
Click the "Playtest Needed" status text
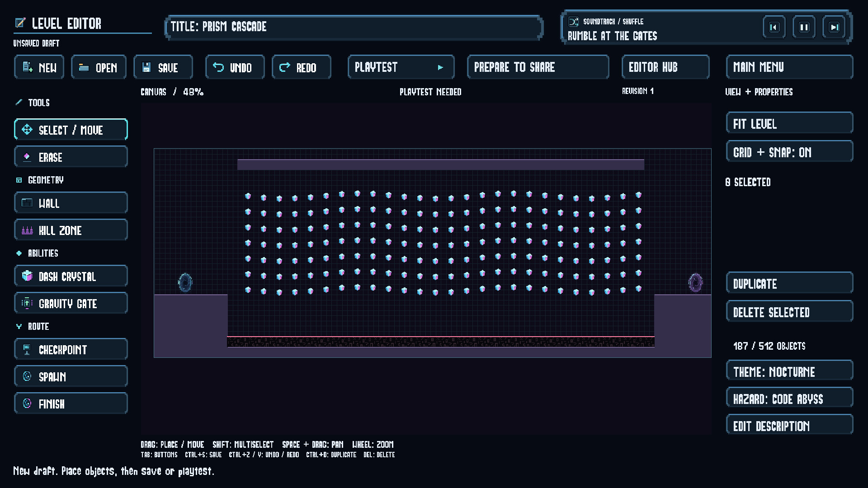430,92
